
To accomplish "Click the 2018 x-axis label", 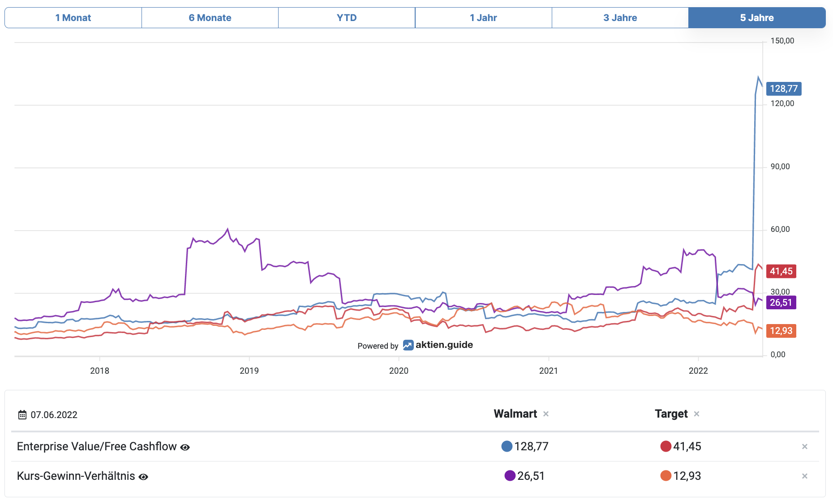I will [x=99, y=371].
